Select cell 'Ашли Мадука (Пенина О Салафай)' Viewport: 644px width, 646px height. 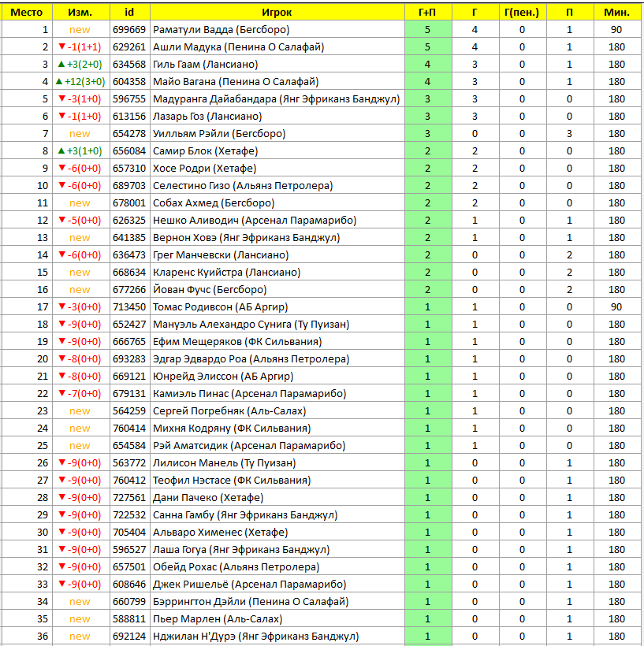(277, 47)
